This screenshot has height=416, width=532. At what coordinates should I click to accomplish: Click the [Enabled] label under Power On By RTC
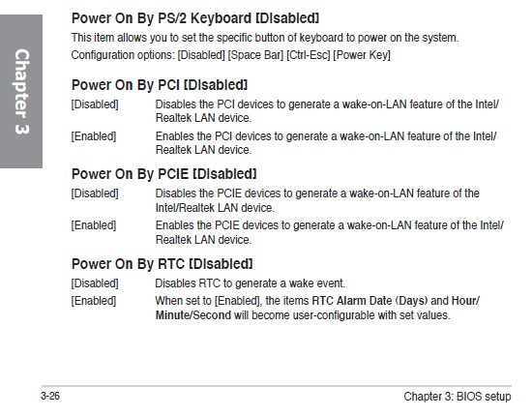pos(93,301)
